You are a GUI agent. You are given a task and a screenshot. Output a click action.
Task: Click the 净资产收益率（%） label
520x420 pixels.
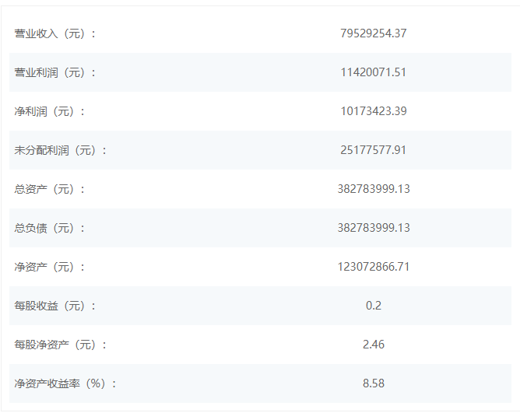tap(65, 383)
